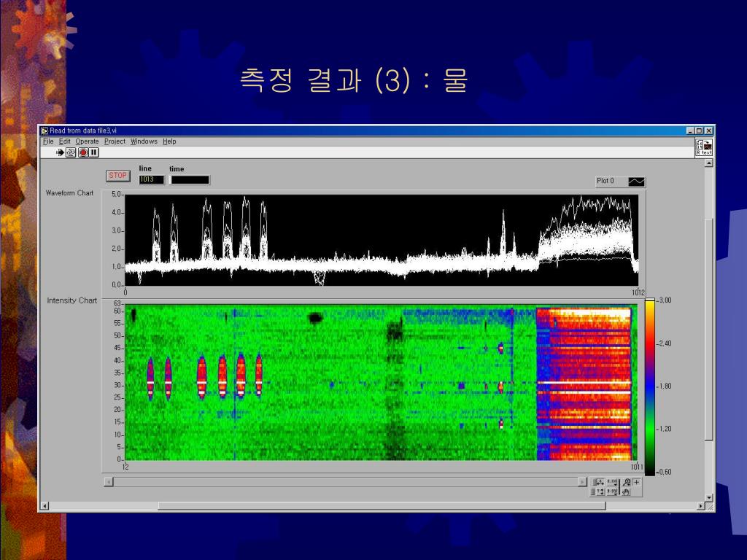Open the File menu
Screen dimensions: 747x560
(48, 141)
